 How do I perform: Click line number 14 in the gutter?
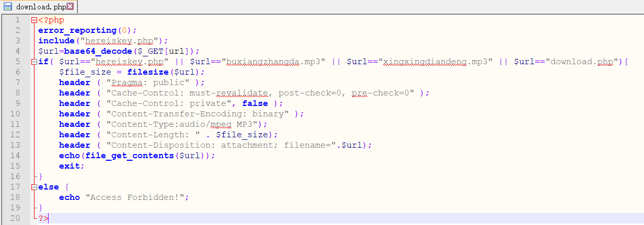point(15,156)
